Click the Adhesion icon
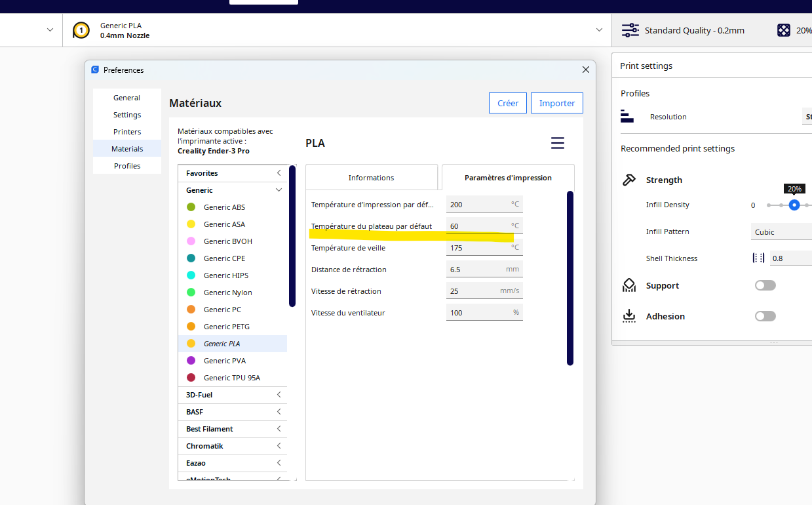The height and width of the screenshot is (505, 812). point(629,316)
